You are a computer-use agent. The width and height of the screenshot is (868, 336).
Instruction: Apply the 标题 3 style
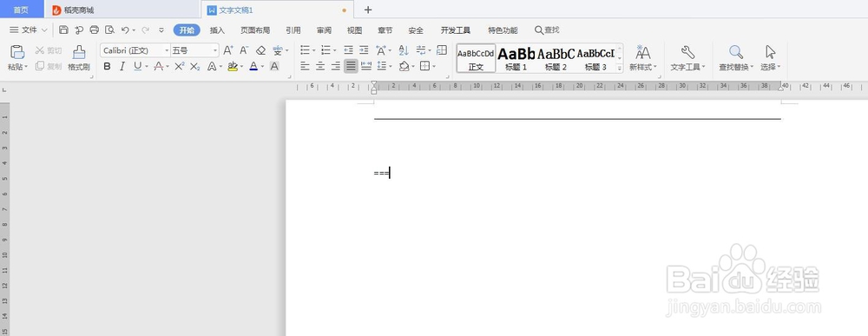(595, 58)
